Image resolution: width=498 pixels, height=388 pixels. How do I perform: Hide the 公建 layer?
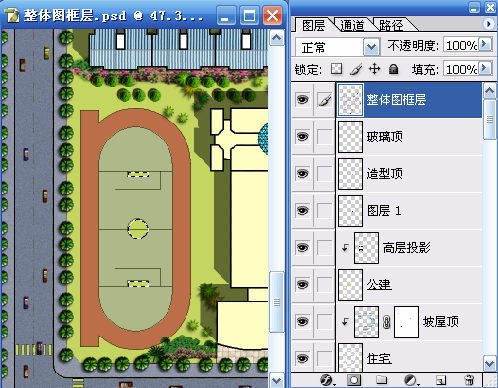302,285
